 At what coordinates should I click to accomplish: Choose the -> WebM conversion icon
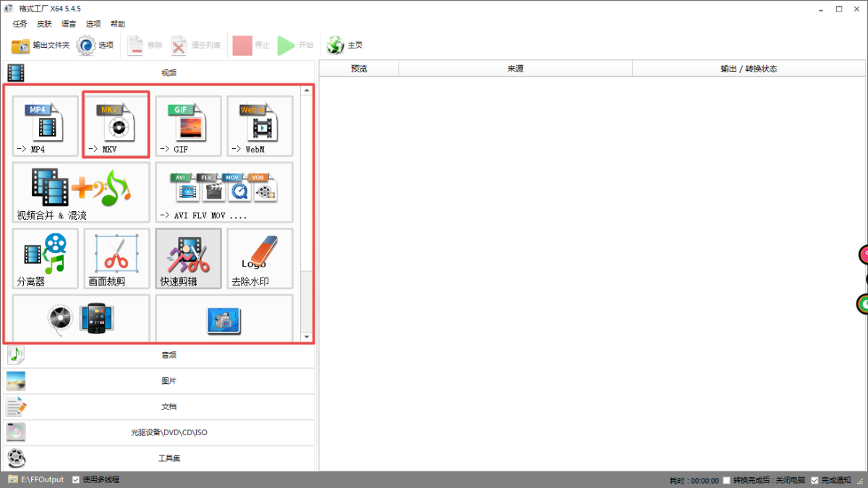[260, 127]
